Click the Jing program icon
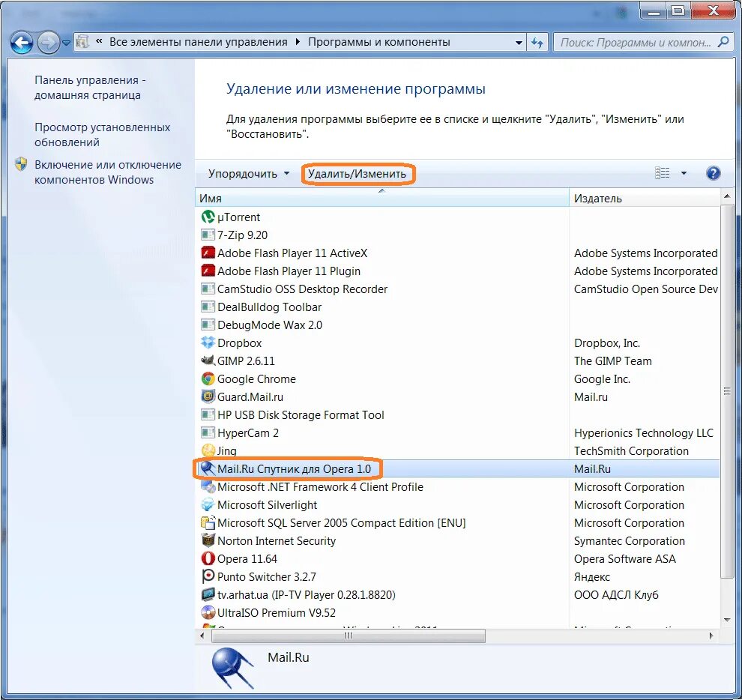Image resolution: width=742 pixels, height=700 pixels. [208, 450]
